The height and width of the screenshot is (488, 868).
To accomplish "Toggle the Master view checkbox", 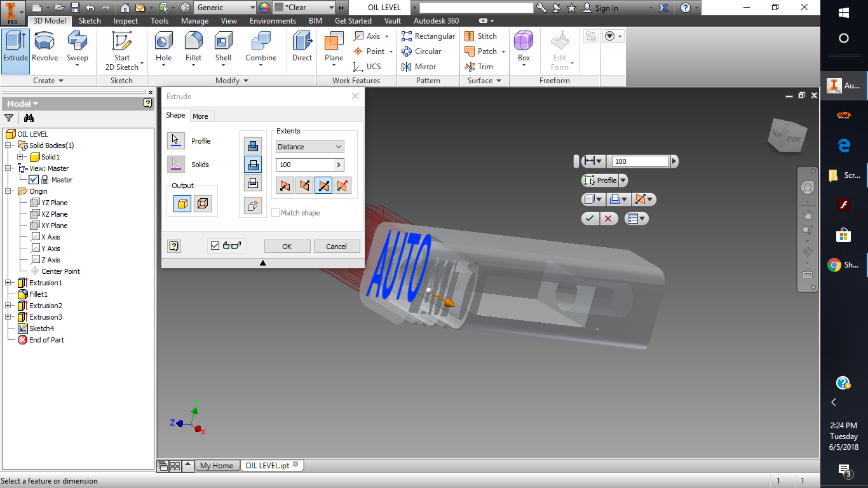I will tap(34, 180).
